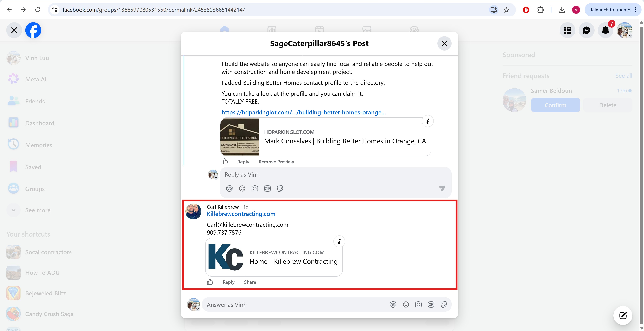The image size is (644, 331).
Task: Open Chrome three-dot menu
Action: click(635, 10)
